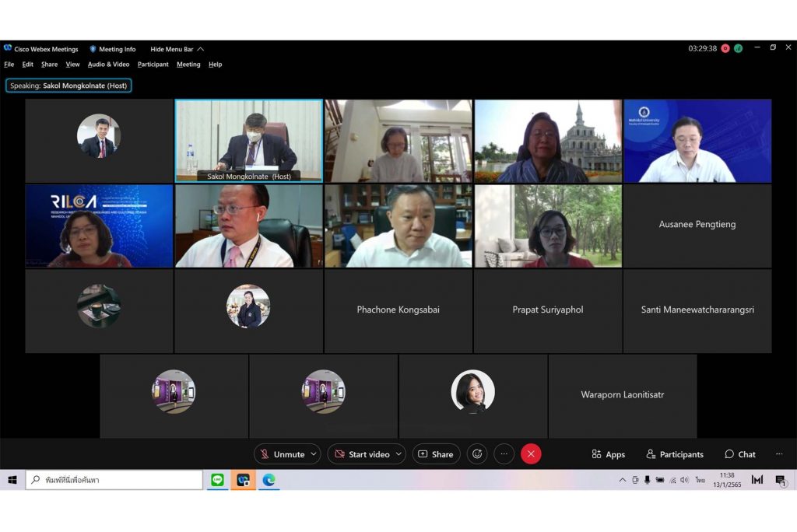Click the green connection status indicator
This screenshot has width=797, height=532.
coord(738,48)
